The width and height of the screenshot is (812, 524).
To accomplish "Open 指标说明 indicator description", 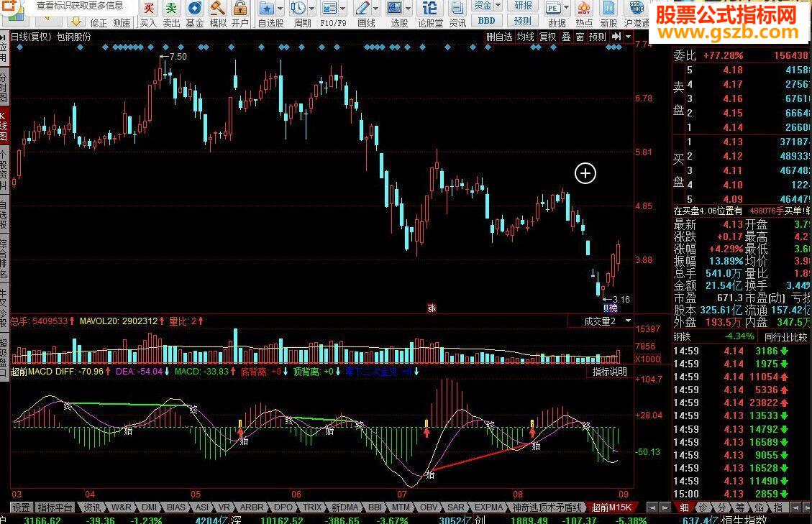I will [609, 372].
